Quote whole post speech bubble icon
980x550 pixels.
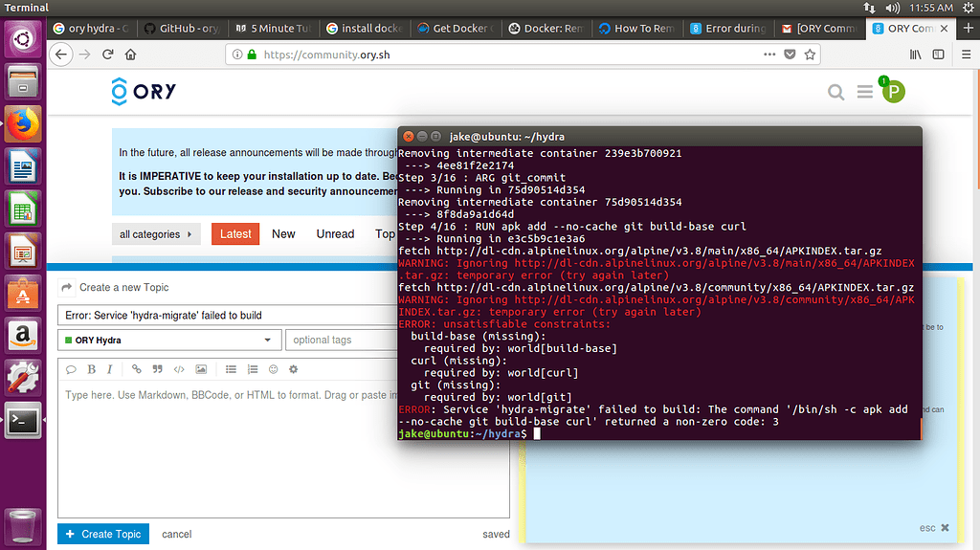(71, 369)
